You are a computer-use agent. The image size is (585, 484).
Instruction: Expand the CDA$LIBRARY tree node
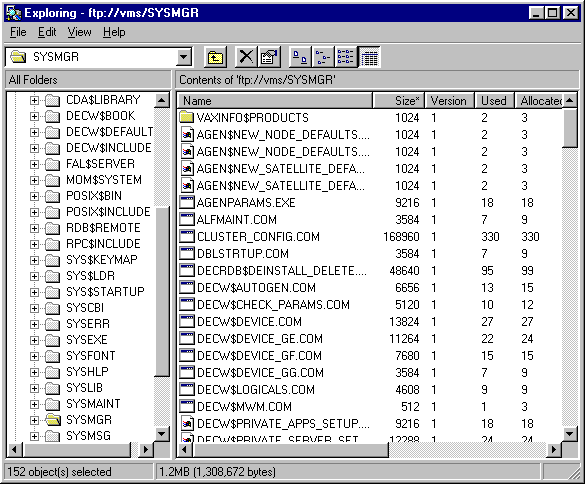click(x=34, y=100)
